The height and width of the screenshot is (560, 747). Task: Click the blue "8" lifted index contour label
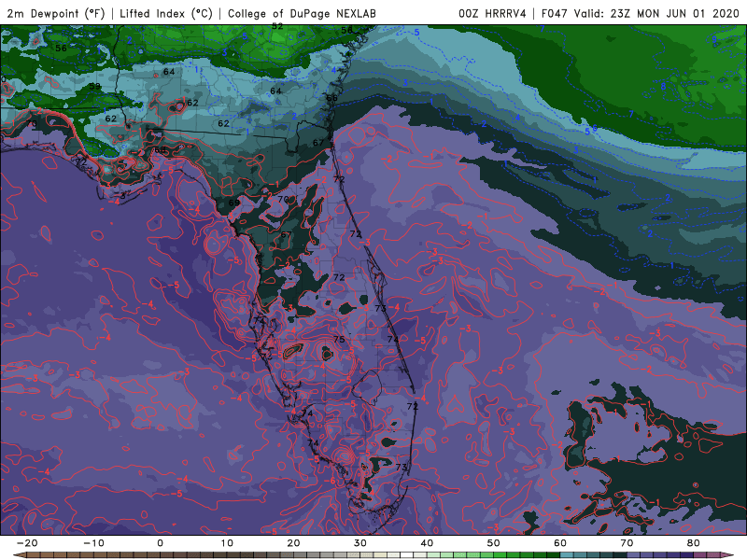click(663, 86)
